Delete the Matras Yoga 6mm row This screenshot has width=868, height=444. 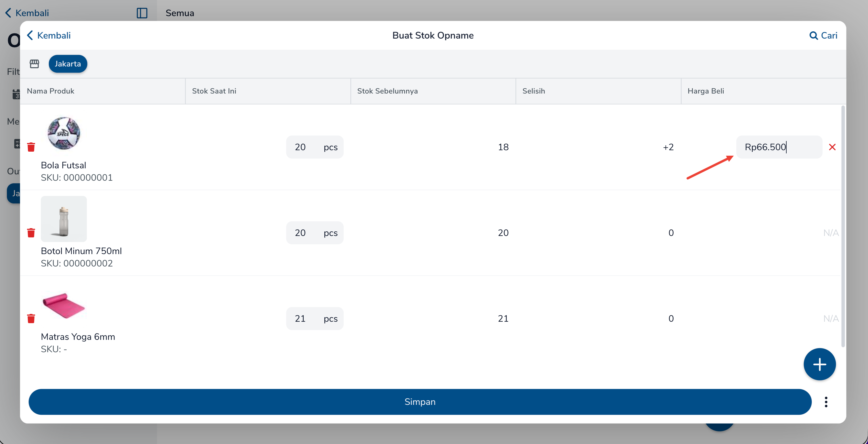click(31, 318)
